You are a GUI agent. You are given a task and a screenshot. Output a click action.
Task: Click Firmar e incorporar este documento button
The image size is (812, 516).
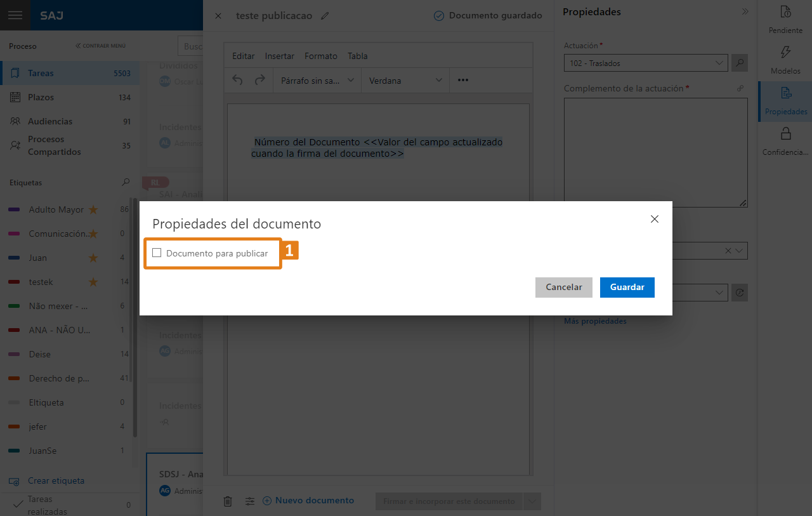tap(449, 501)
